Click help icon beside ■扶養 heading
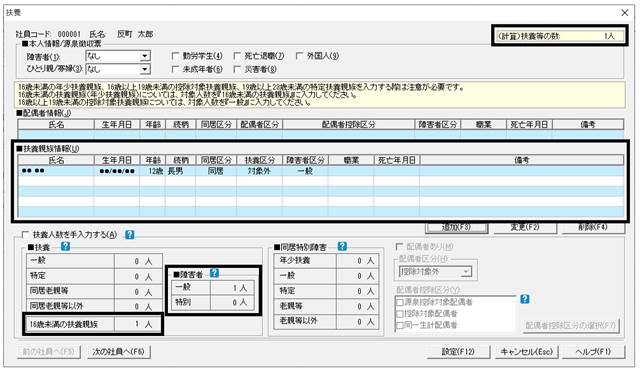 click(65, 247)
